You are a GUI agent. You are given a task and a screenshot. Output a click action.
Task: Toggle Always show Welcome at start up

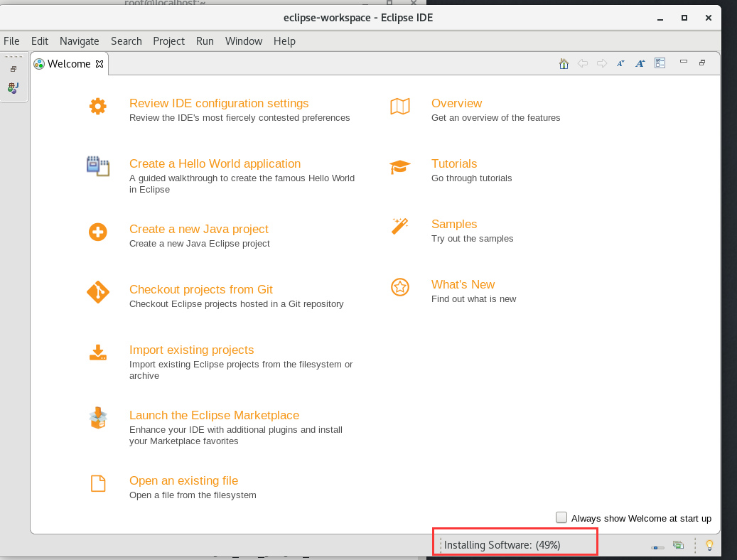pyautogui.click(x=561, y=517)
